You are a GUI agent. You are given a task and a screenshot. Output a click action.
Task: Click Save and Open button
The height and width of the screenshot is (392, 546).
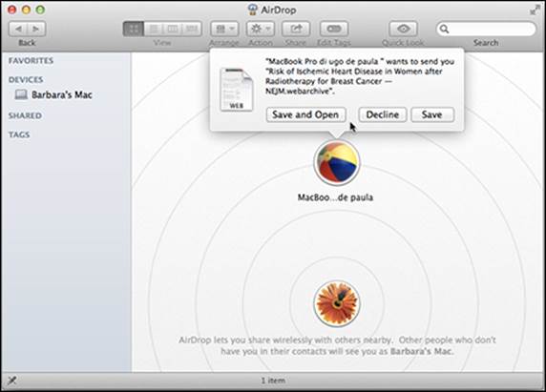point(305,114)
